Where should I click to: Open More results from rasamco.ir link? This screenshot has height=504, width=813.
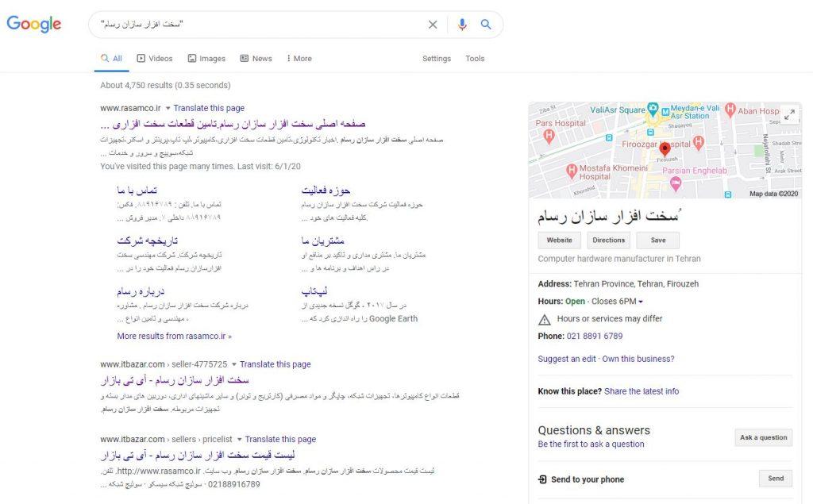click(174, 336)
